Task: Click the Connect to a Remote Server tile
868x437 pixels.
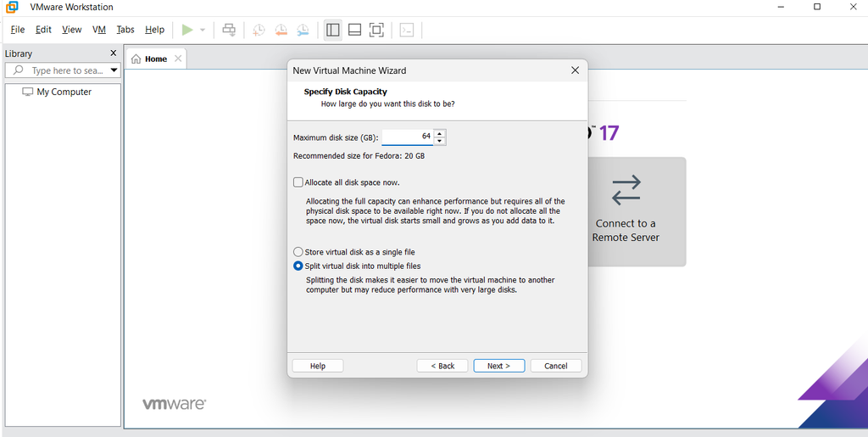Action: [x=637, y=211]
